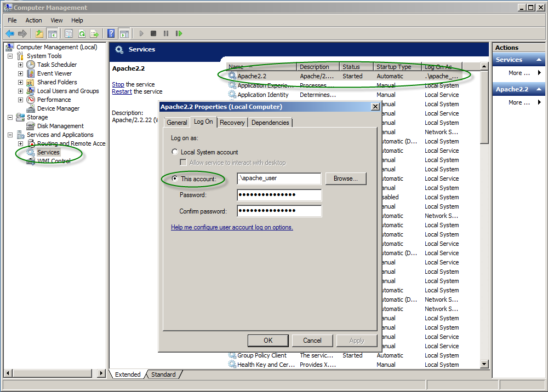The height and width of the screenshot is (392, 548).
Task: Click the Apache2.2 service gear icon
Action: (x=232, y=76)
